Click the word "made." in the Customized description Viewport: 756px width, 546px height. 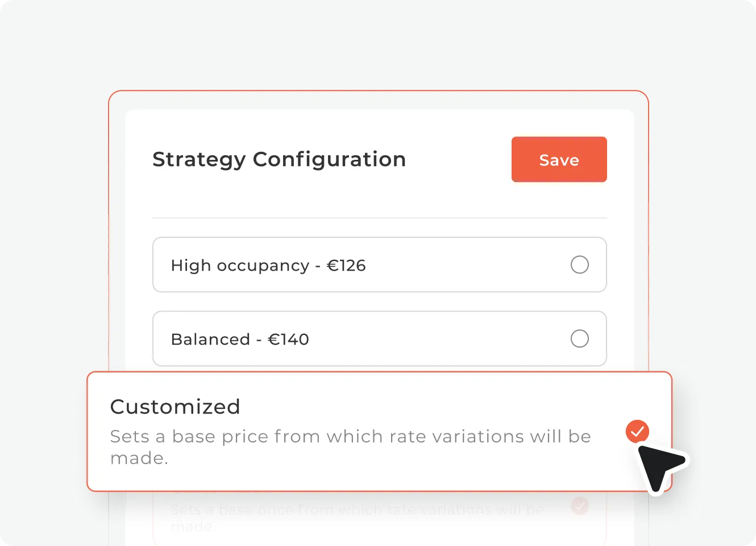139,458
